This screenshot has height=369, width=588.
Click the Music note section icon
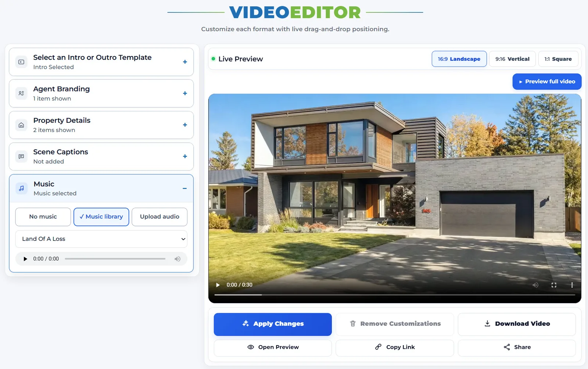[21, 188]
